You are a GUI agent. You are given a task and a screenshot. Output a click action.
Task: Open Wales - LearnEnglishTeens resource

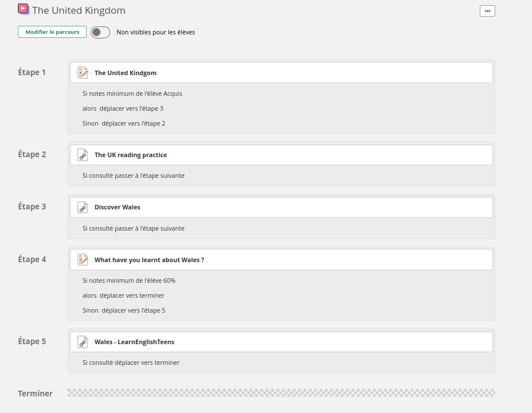click(134, 342)
